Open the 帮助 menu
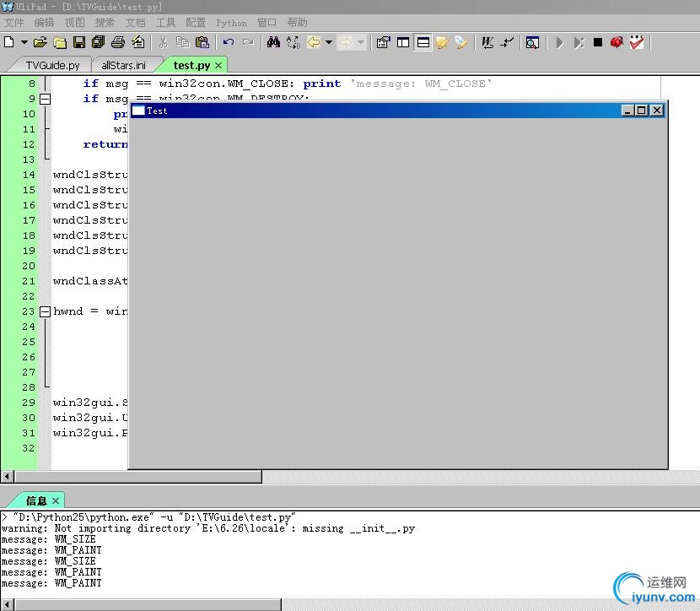Viewport: 700px width, 611px height. pyautogui.click(x=298, y=22)
